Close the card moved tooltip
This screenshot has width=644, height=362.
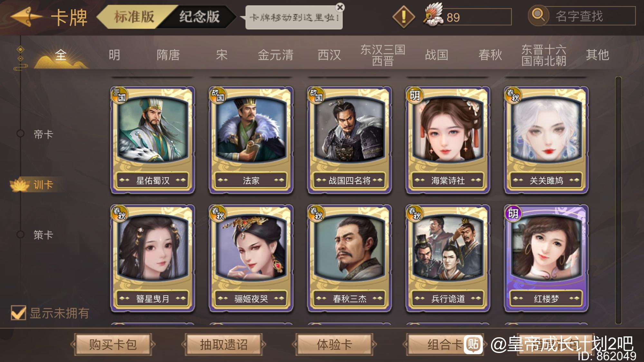340,7
